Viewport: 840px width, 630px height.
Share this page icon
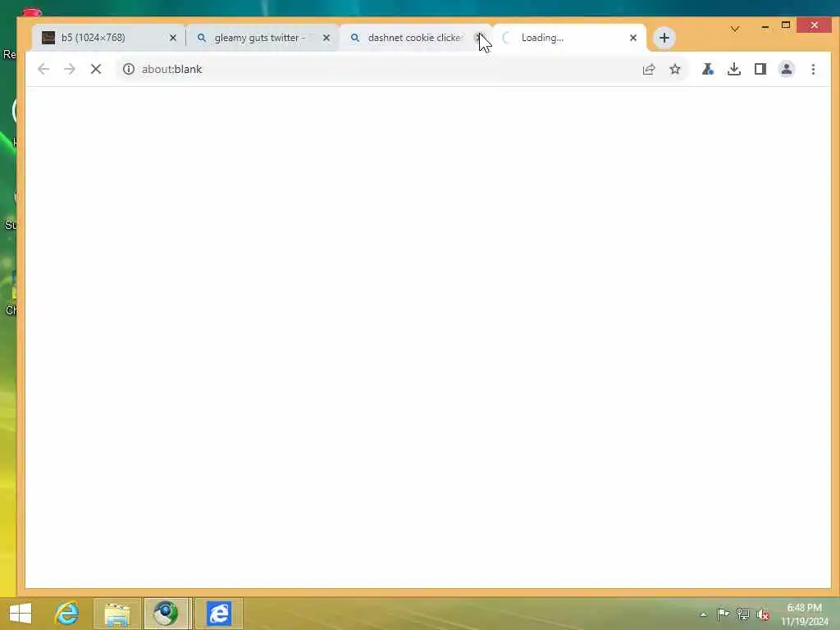(x=649, y=69)
